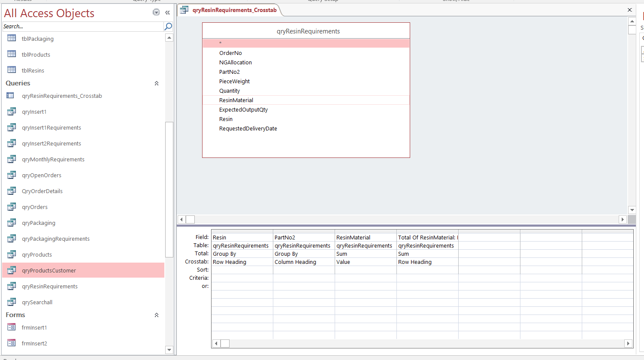Click the qryPackaging query icon
The height and width of the screenshot is (360, 644).
pos(12,223)
